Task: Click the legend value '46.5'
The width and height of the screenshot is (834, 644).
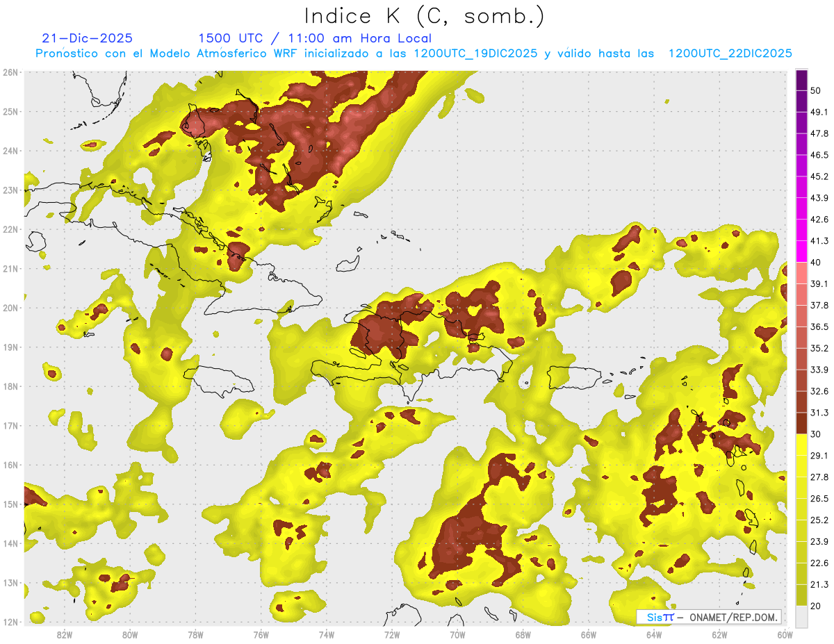Action: click(x=819, y=155)
